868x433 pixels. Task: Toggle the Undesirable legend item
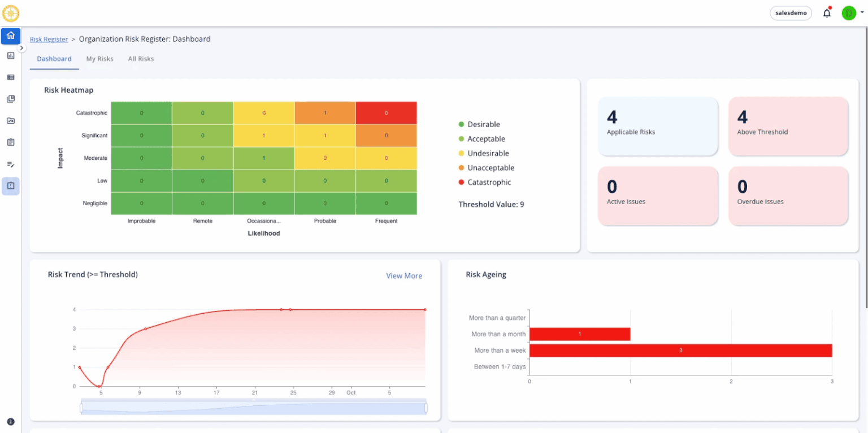click(x=484, y=153)
